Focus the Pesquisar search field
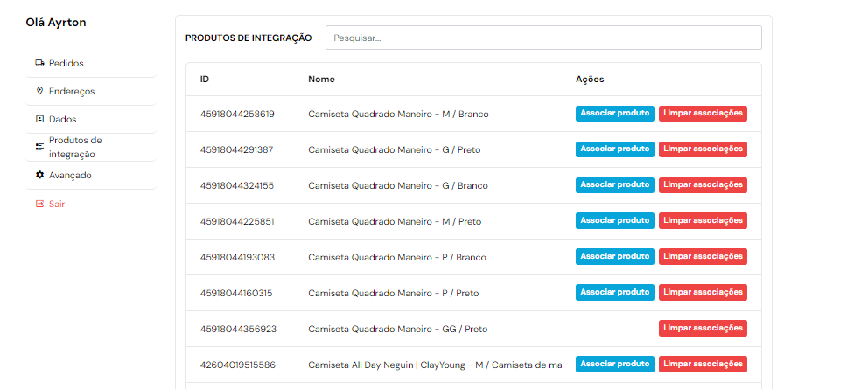Screen dimensions: 868x389 tap(543, 38)
